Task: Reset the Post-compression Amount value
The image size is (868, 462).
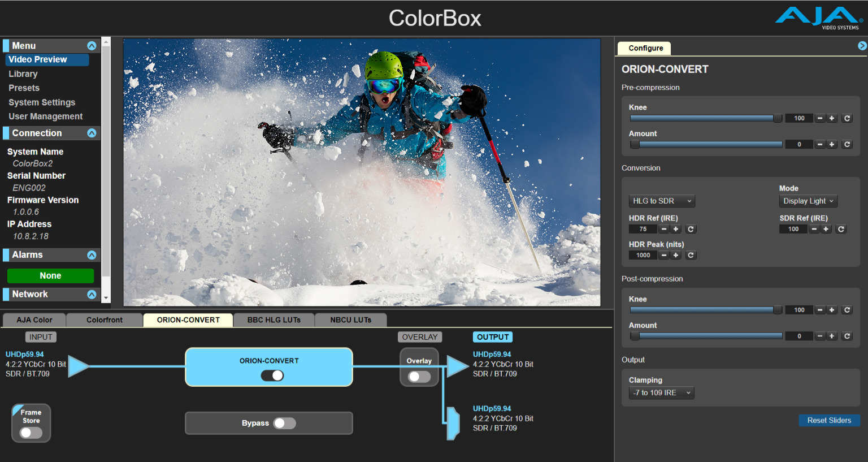Action: [x=847, y=336]
